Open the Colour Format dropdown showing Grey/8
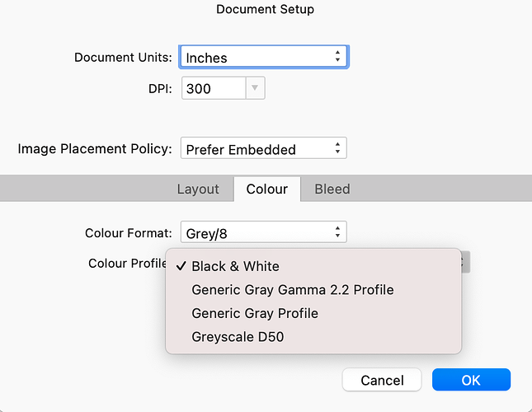532x412 pixels. pyautogui.click(x=263, y=233)
